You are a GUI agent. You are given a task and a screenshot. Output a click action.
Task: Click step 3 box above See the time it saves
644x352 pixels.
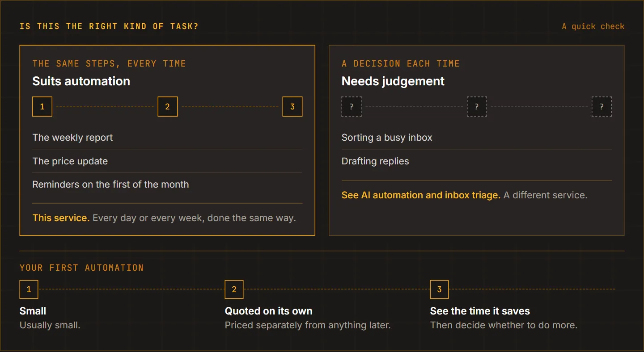point(439,289)
